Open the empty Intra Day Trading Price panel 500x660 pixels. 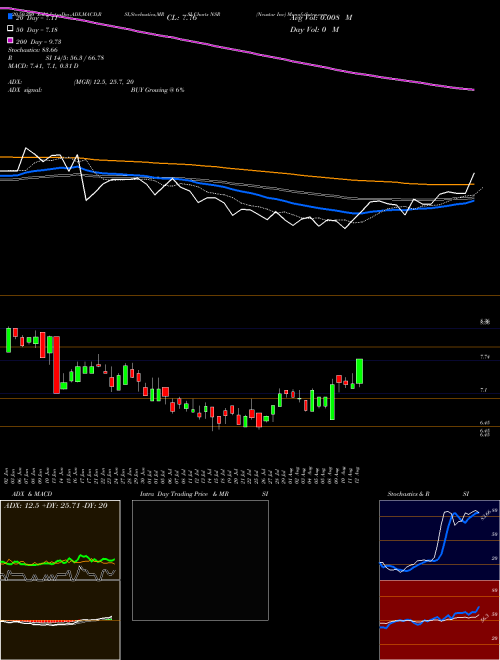click(x=200, y=560)
